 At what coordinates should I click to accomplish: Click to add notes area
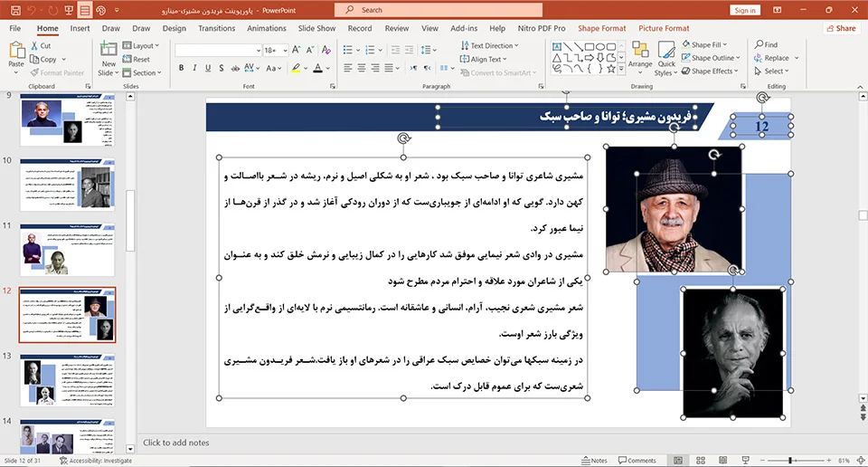[176, 443]
